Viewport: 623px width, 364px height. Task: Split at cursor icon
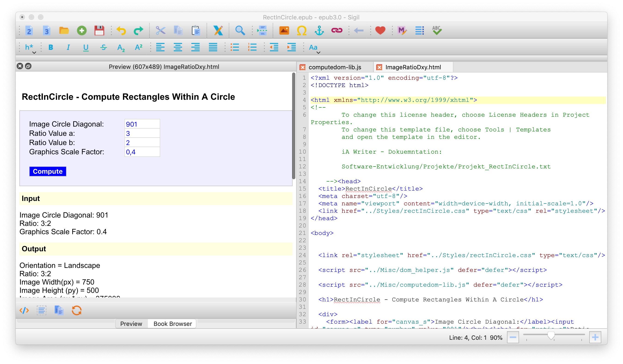(x=262, y=31)
